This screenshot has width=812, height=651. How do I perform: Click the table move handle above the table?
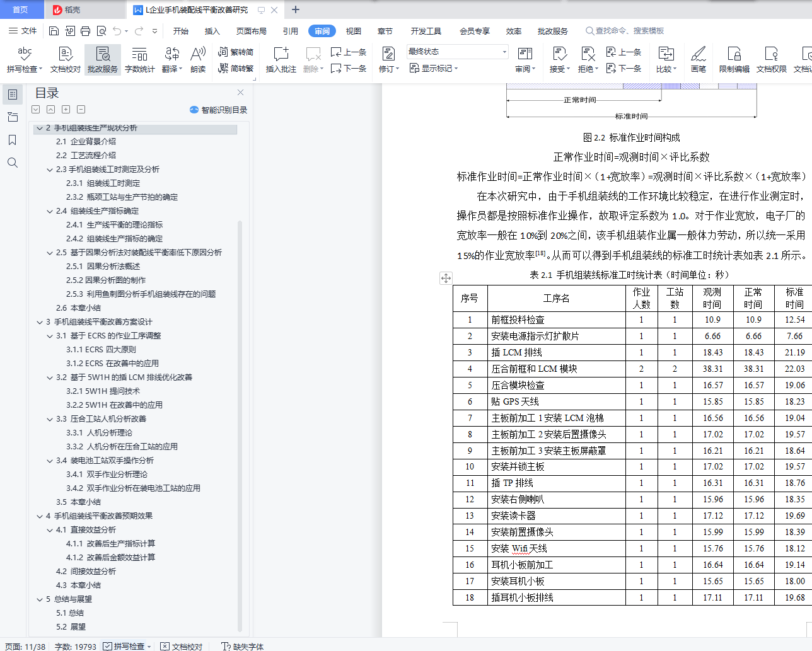[446, 278]
